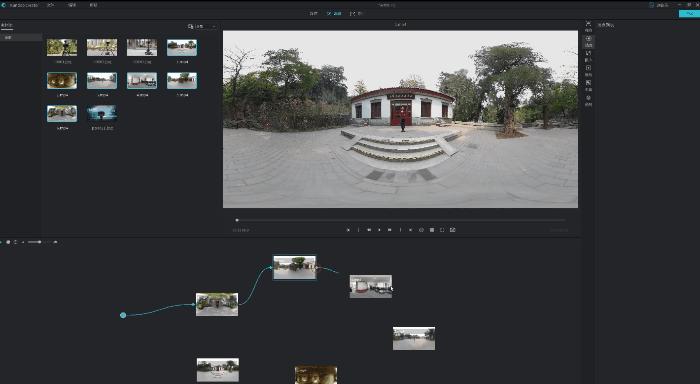Viewport: 700px width, 384px height.
Task: Open the gear-like icon at bottom of right sidebar
Action: [x=588, y=100]
